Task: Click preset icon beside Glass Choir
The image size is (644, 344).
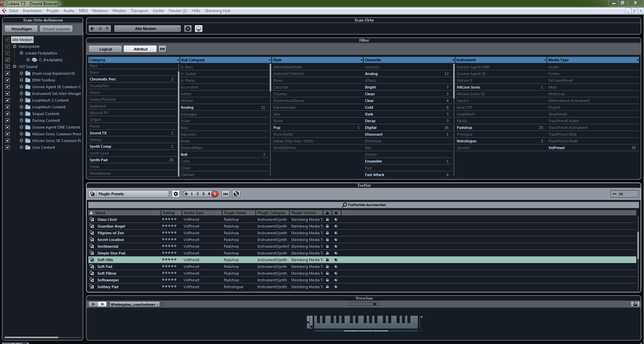Action: coord(92,219)
